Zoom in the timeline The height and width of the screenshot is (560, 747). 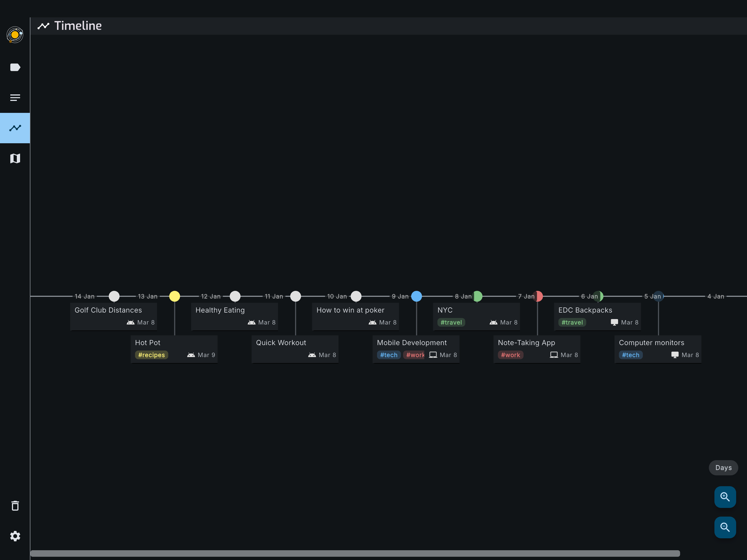click(x=725, y=497)
